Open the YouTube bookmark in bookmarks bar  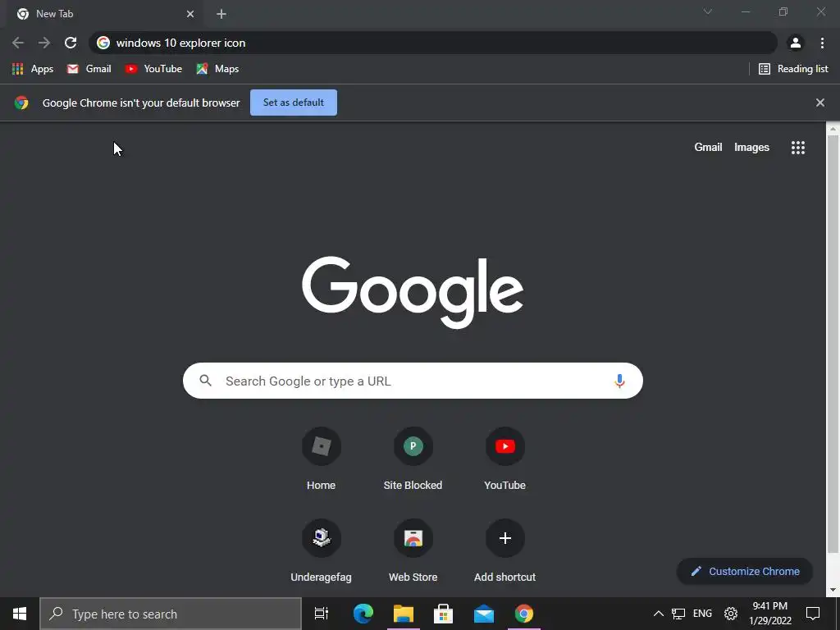pos(153,69)
